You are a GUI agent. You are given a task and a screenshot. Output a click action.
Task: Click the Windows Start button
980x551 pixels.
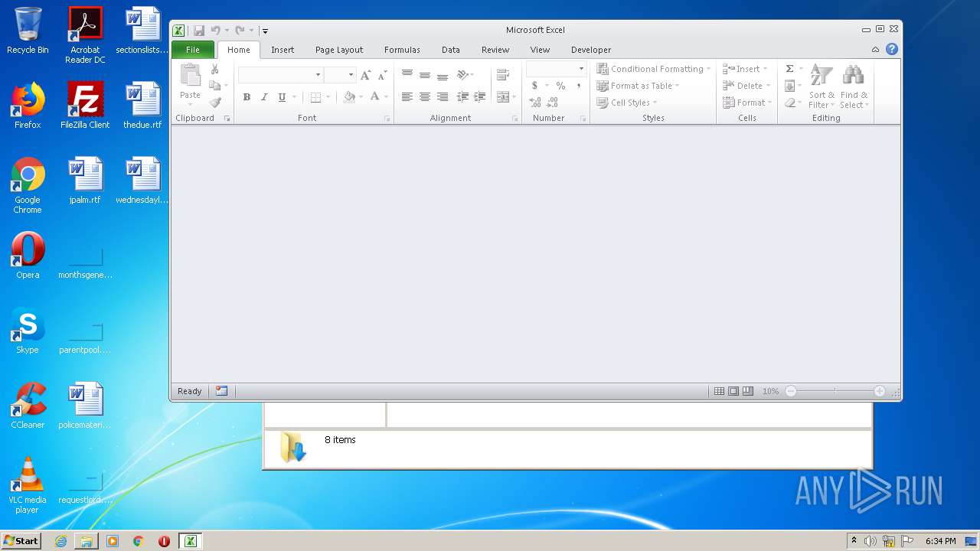pos(21,541)
